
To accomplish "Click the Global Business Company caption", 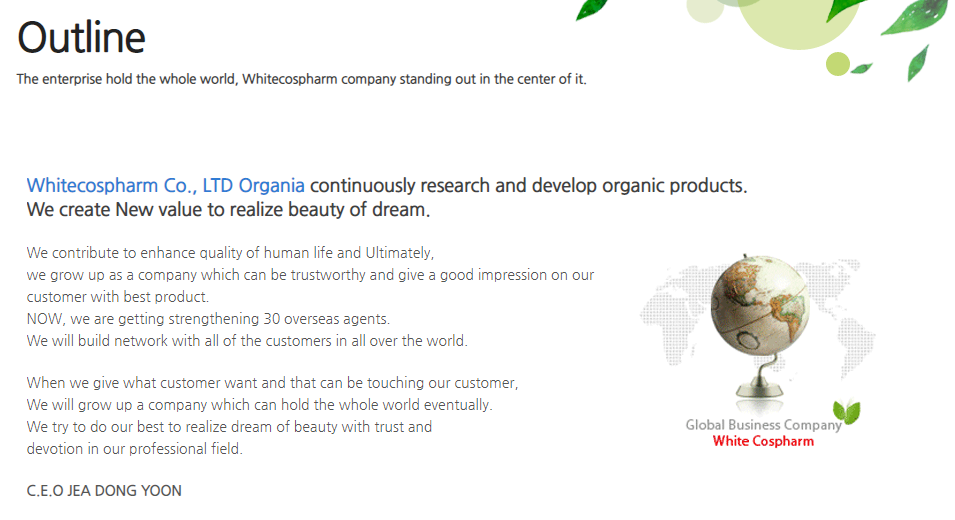I will coord(762,425).
